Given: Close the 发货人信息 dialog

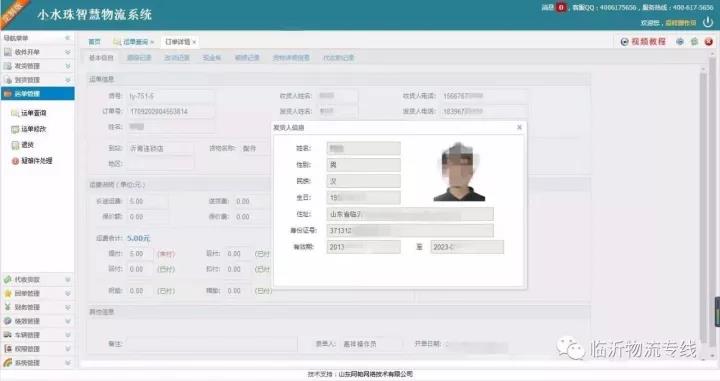Looking at the screenshot, I should (519, 127).
